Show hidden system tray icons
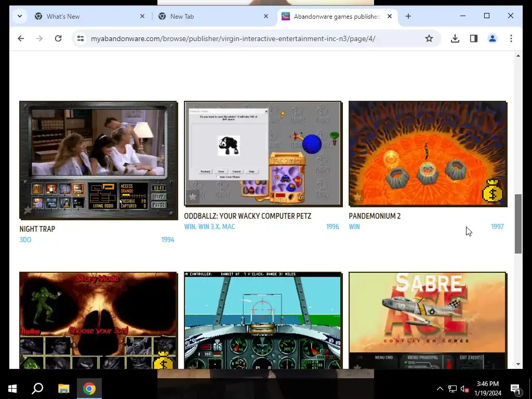Screen dimensions: 532x399 [440, 389]
